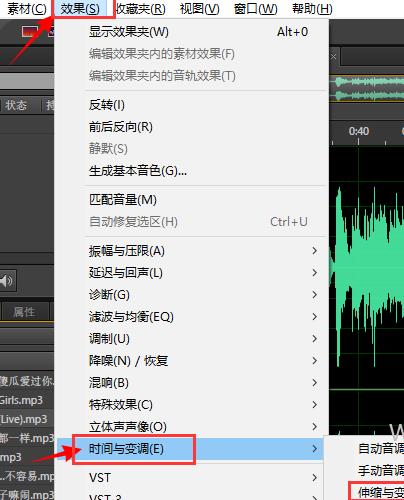Image resolution: width=404 pixels, height=500 pixels.
Task: Select the 不容易.mp3 file
Action: pos(27,476)
